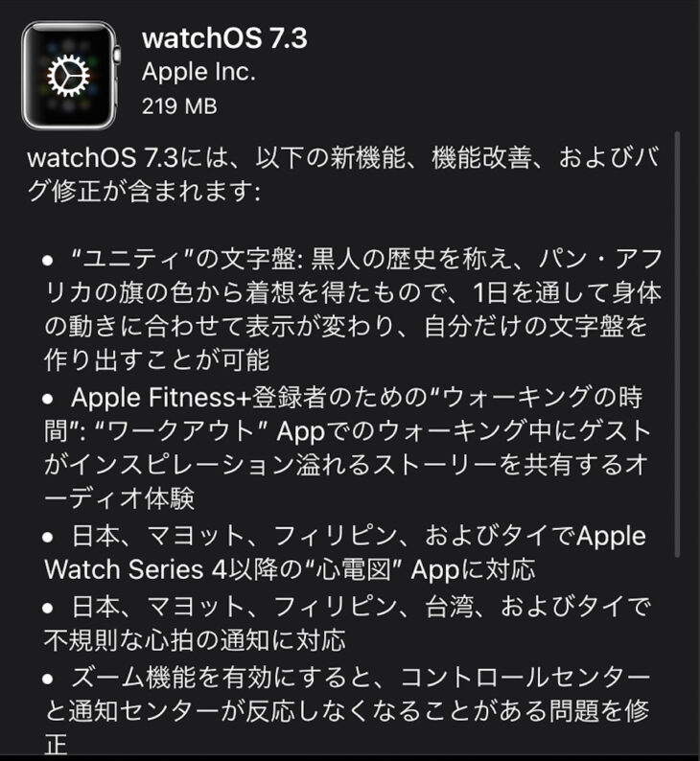Click the 作り出すことが可能 line
The image size is (700, 761).
click(157, 360)
